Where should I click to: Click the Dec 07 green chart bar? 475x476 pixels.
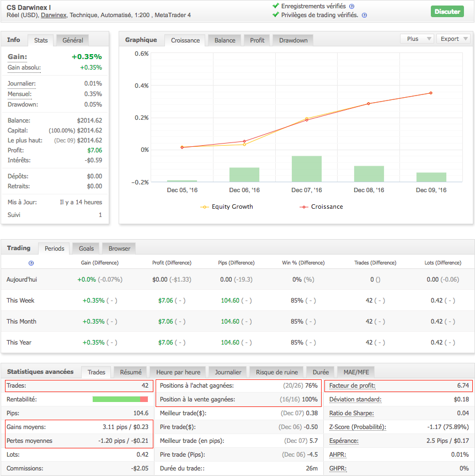tap(306, 168)
